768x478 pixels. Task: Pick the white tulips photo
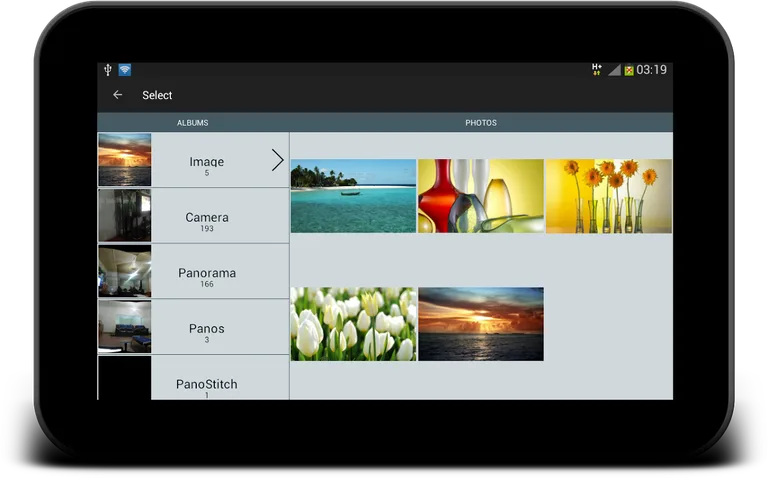coord(353,324)
